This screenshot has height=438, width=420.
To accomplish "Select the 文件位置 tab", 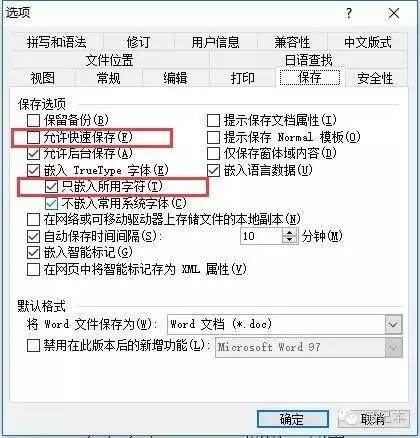I will (109, 60).
